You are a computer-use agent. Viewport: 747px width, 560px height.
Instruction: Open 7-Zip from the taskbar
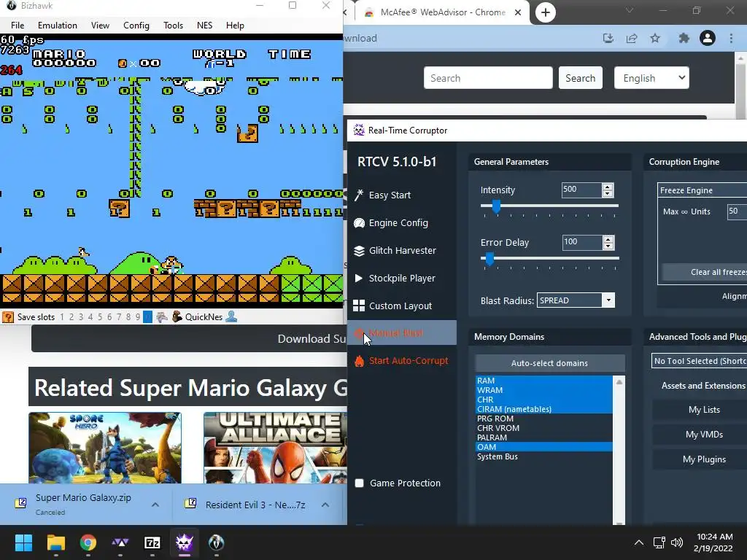(x=152, y=542)
